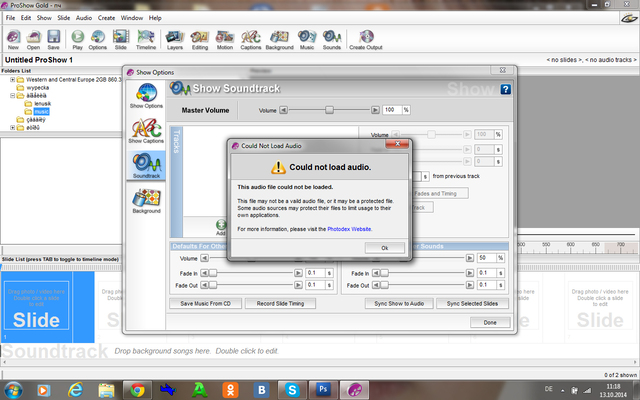Open the File menu
The width and height of the screenshot is (640, 400).
pyautogui.click(x=10, y=18)
